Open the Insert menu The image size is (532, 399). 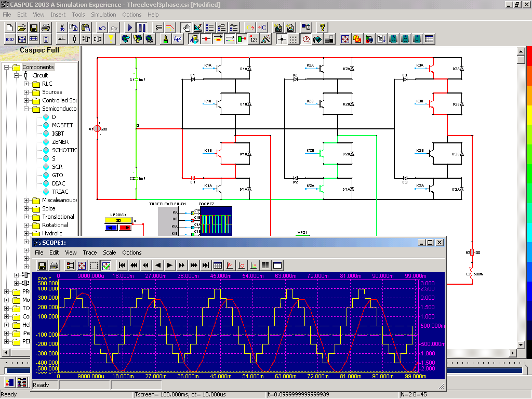click(x=58, y=15)
